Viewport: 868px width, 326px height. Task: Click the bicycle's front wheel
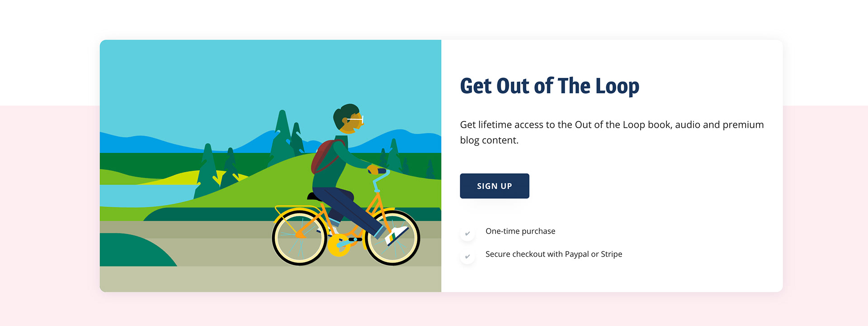click(x=392, y=237)
